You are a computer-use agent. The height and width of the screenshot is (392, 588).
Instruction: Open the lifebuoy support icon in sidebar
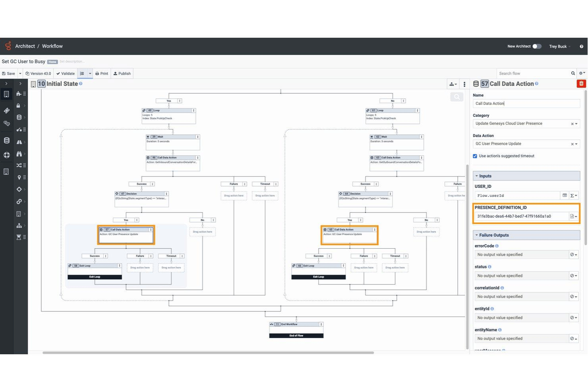tap(6, 155)
